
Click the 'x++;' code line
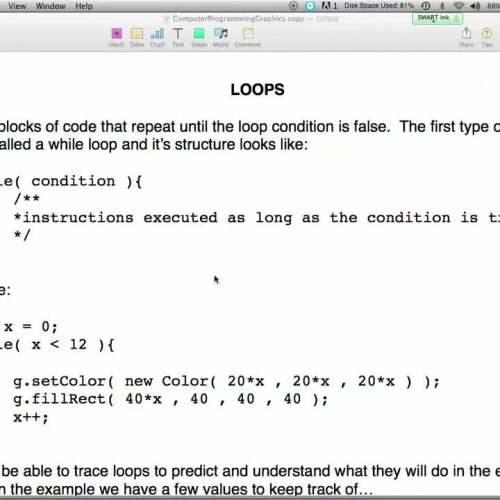click(x=31, y=417)
